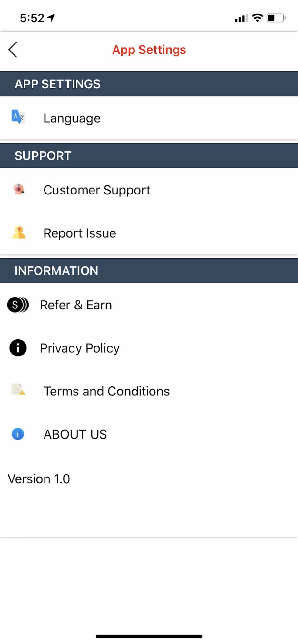The image size is (298, 644).
Task: Tap the blue ABOUT US info icon
Action: pos(18,434)
